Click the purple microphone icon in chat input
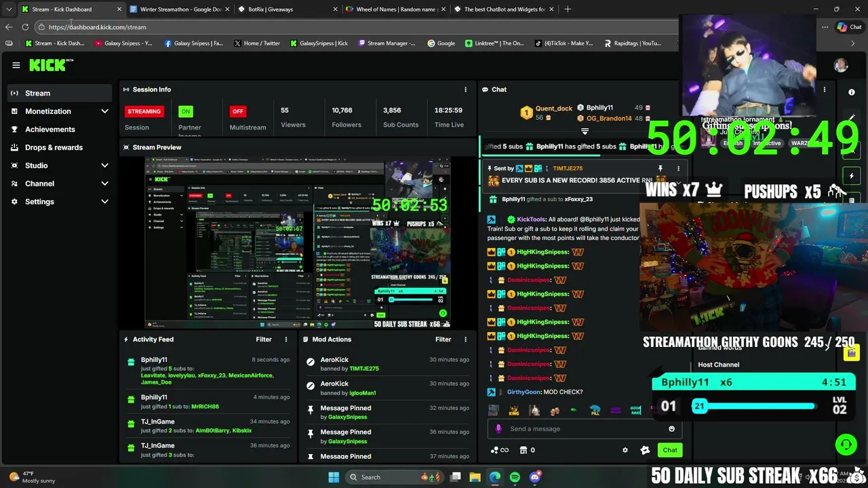Viewport: 868px width, 488px height. pyautogui.click(x=498, y=429)
